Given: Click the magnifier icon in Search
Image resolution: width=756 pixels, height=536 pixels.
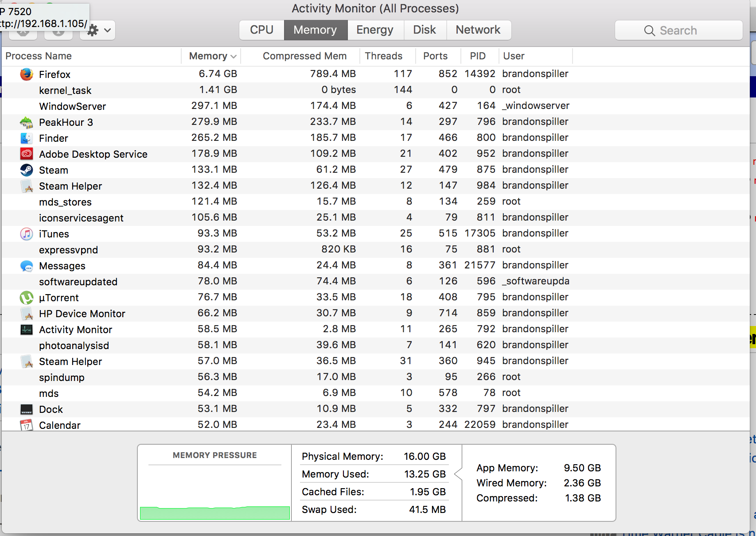Looking at the screenshot, I should pyautogui.click(x=649, y=31).
